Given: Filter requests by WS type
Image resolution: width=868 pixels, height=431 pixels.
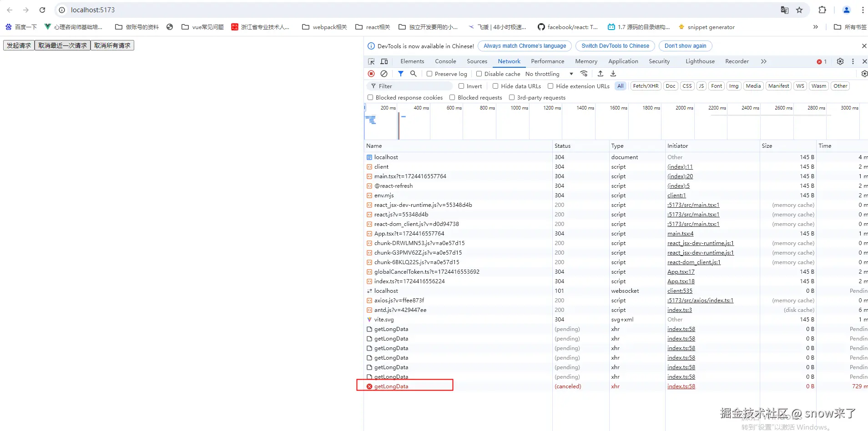Looking at the screenshot, I should point(800,86).
